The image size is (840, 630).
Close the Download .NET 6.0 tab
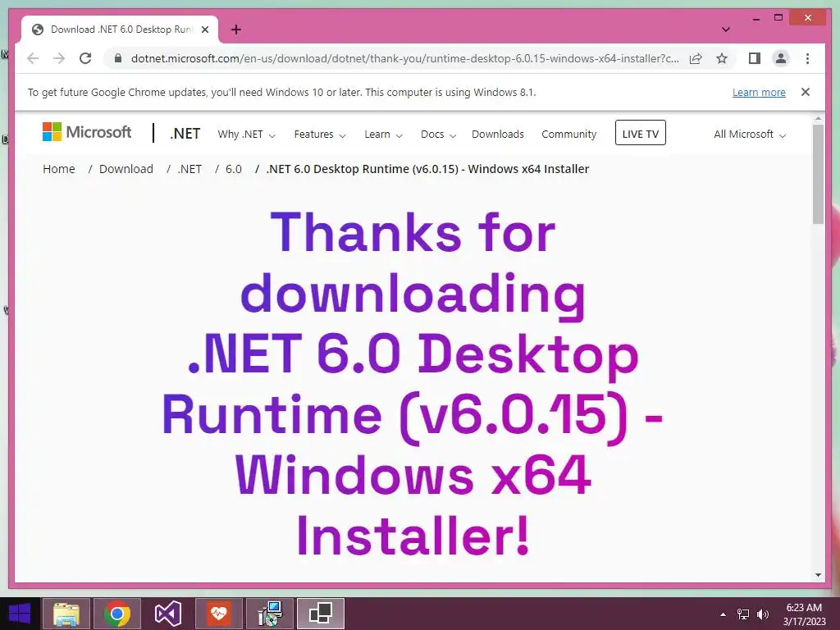coord(204,30)
